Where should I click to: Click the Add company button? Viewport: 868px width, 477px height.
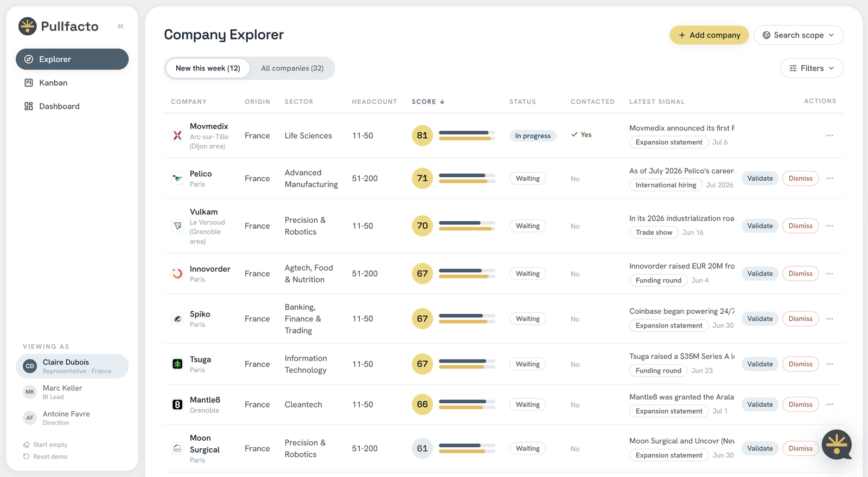(x=709, y=35)
